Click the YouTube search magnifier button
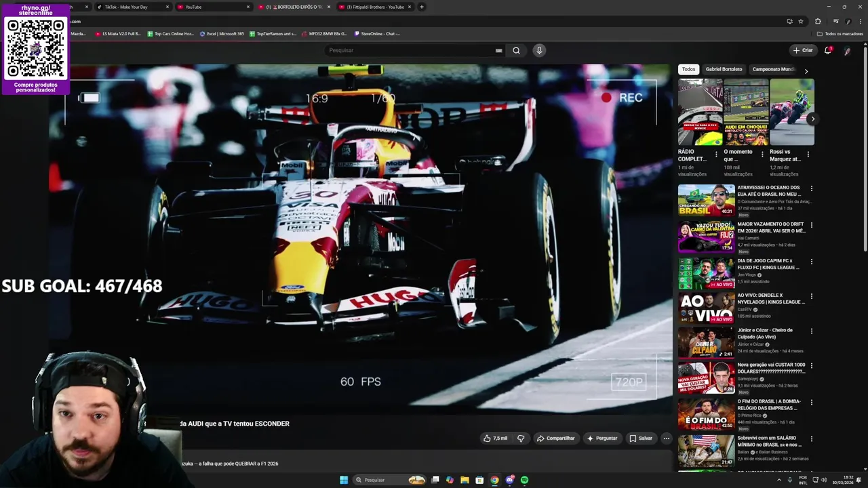Screen dimensions: 868x488 point(516,50)
